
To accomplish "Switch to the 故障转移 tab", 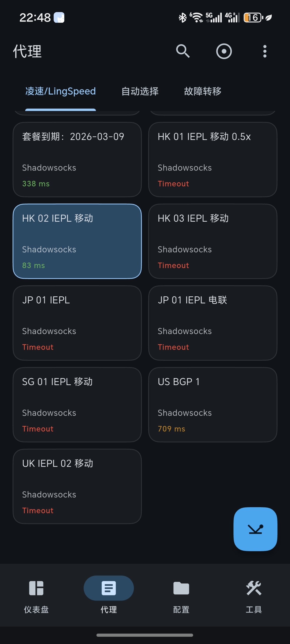I will click(202, 91).
